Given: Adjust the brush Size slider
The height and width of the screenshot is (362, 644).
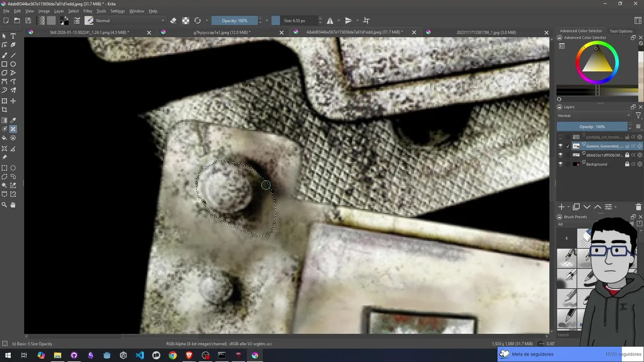Looking at the screenshot, I should click(294, 21).
